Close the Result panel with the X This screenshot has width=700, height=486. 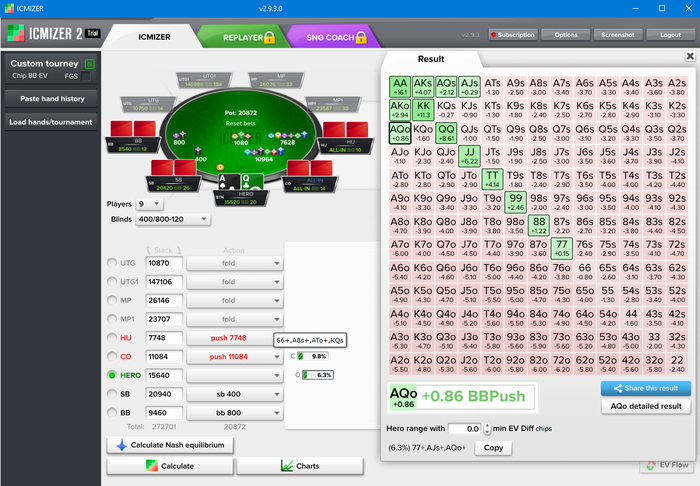point(690,56)
